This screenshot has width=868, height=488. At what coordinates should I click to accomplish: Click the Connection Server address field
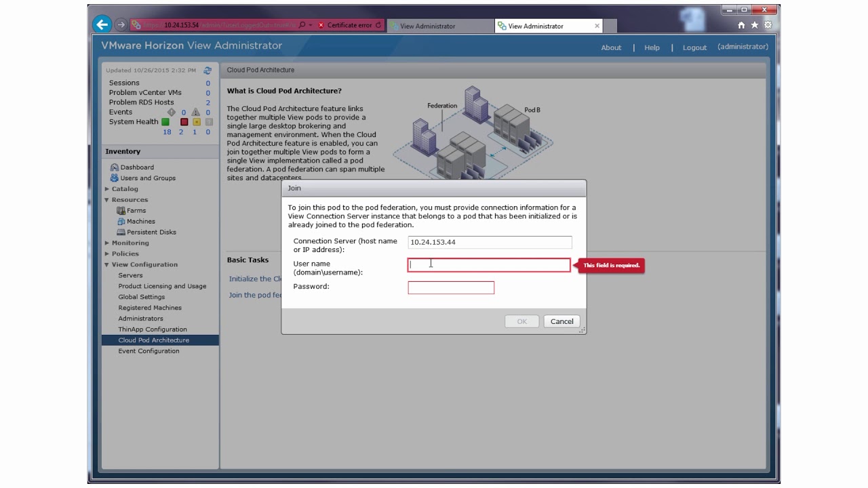490,242
